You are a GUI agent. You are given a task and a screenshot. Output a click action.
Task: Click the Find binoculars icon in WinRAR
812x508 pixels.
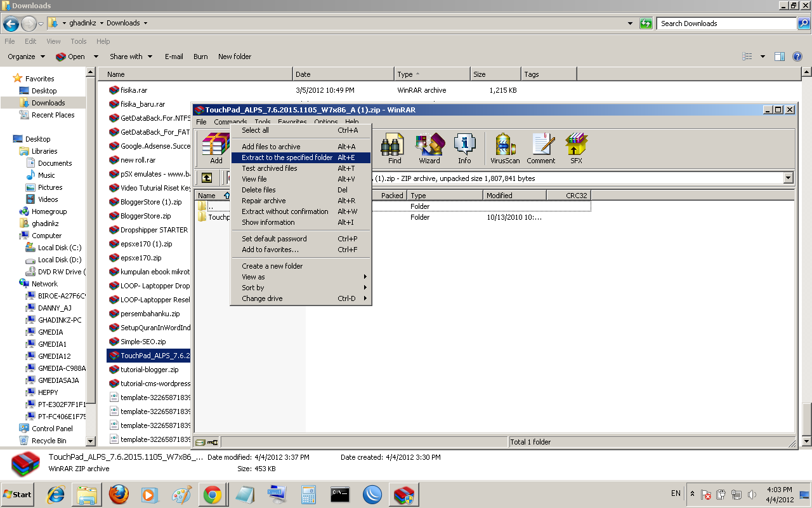(x=395, y=149)
